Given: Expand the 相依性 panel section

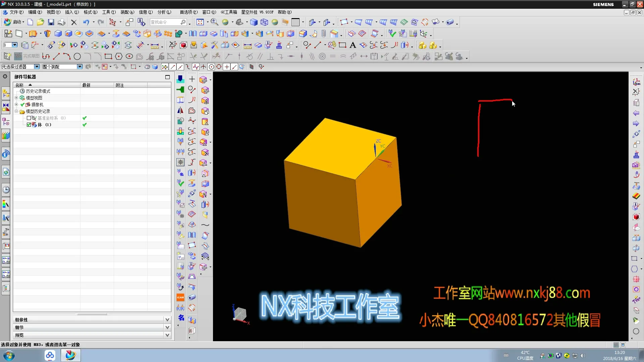Looking at the screenshot, I should [x=167, y=320].
